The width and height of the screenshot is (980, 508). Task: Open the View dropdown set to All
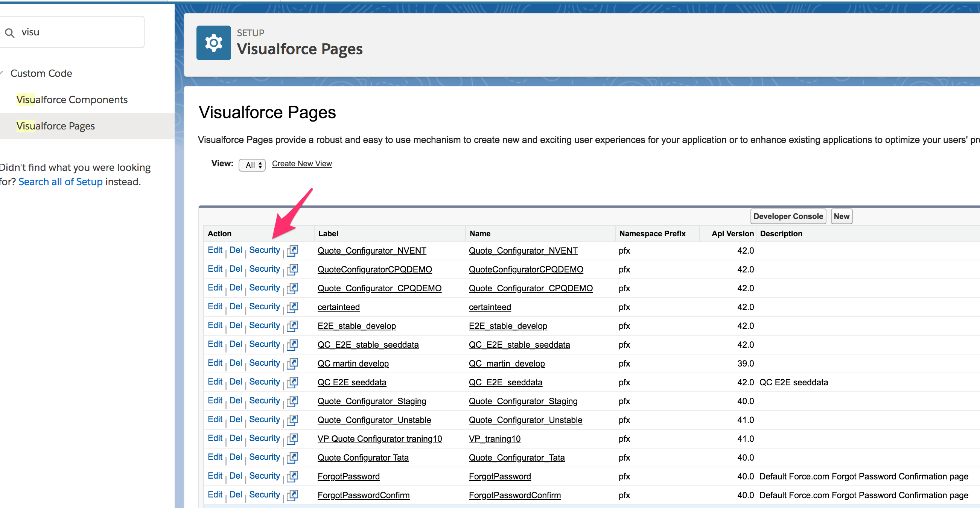pos(252,165)
